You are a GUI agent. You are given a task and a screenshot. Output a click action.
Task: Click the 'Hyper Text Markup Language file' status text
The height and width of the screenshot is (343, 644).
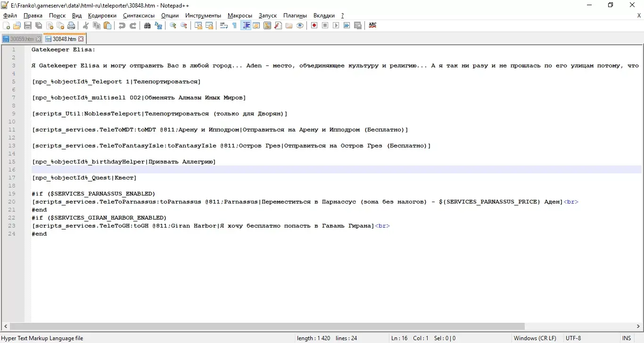pos(42,338)
